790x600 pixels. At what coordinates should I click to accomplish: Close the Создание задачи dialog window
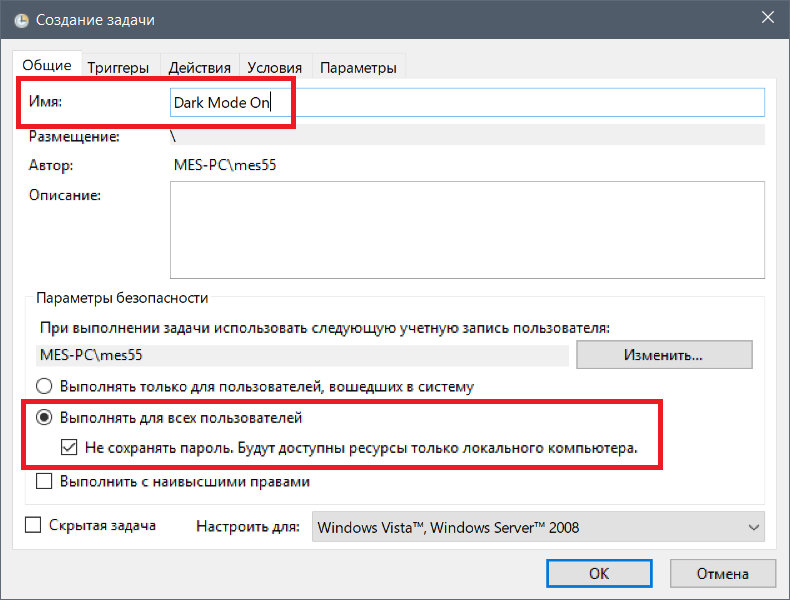766,19
